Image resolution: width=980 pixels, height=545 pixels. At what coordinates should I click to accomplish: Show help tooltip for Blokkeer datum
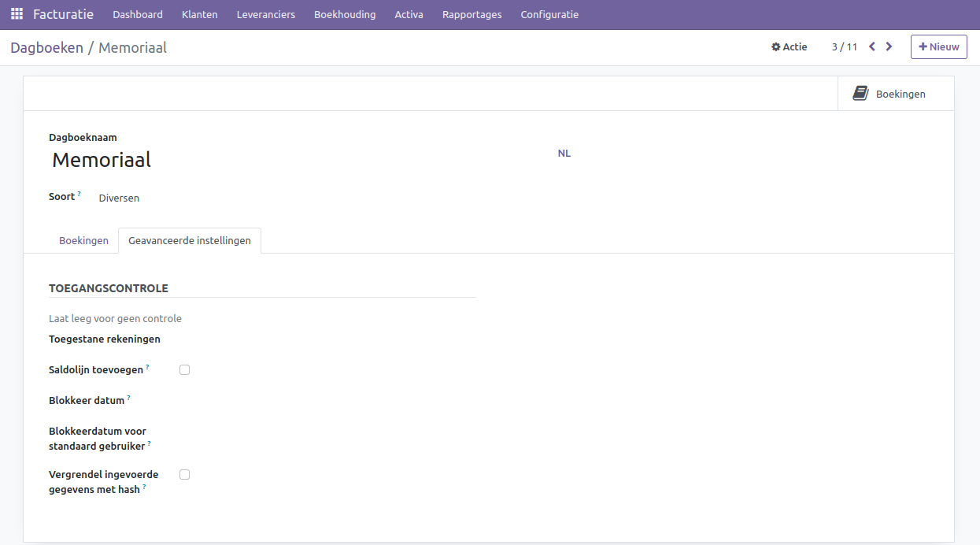point(128,398)
